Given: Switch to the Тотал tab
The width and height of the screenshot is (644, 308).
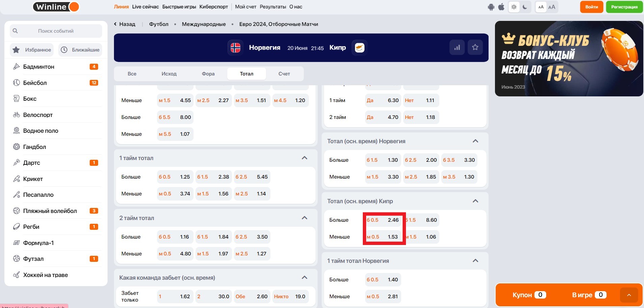Looking at the screenshot, I should (246, 74).
